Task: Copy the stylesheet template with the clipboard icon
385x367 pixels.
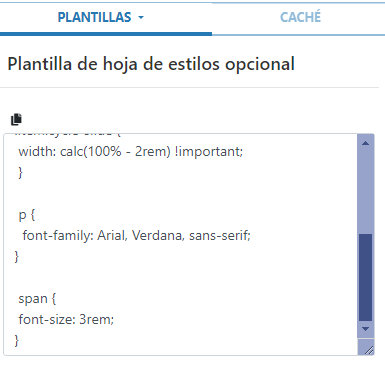Action: [16, 119]
